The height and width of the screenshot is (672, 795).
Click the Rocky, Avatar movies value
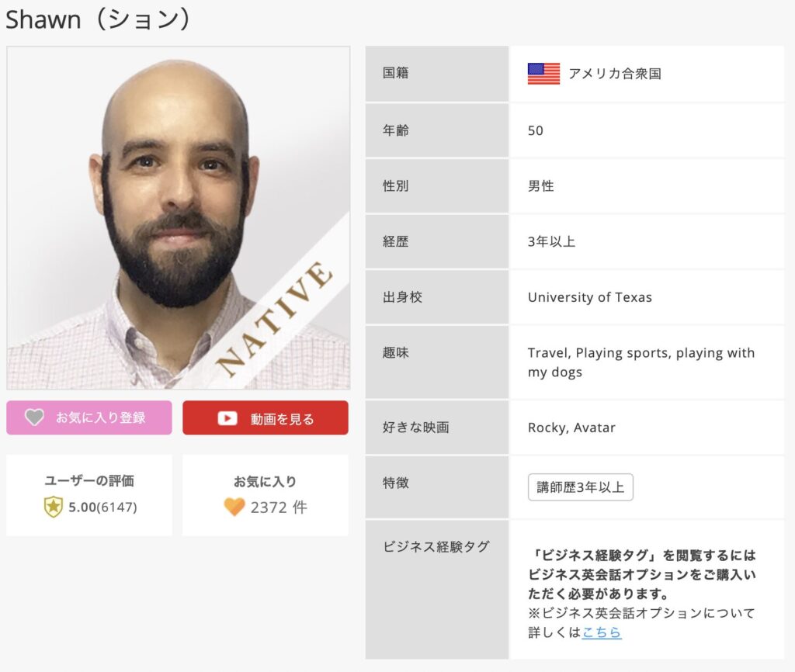[x=571, y=428]
